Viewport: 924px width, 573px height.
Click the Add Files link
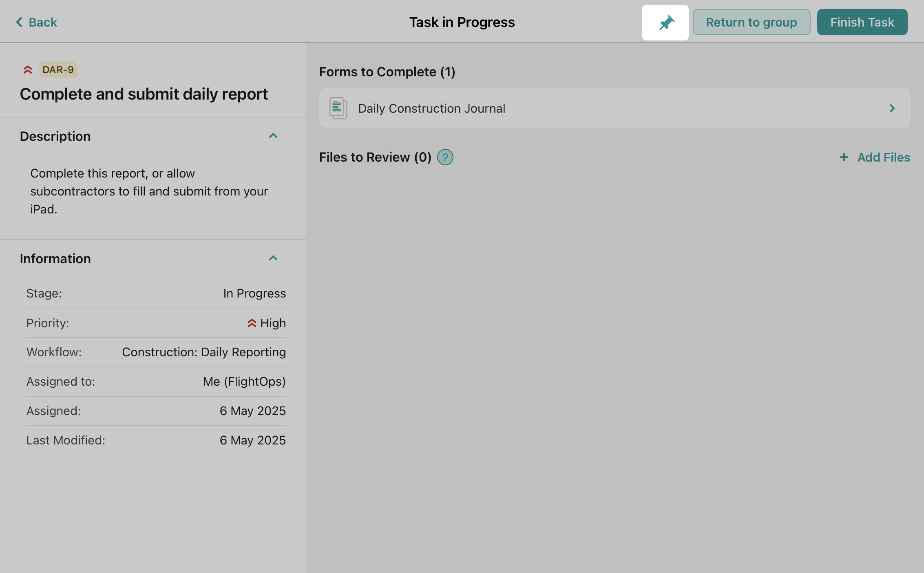coord(883,157)
